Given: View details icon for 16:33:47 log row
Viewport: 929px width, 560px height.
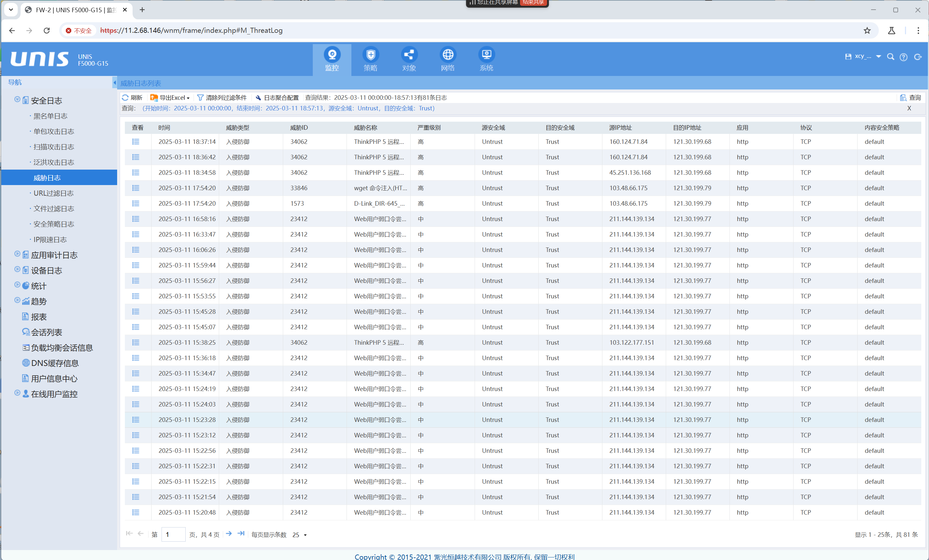Looking at the screenshot, I should [136, 235].
